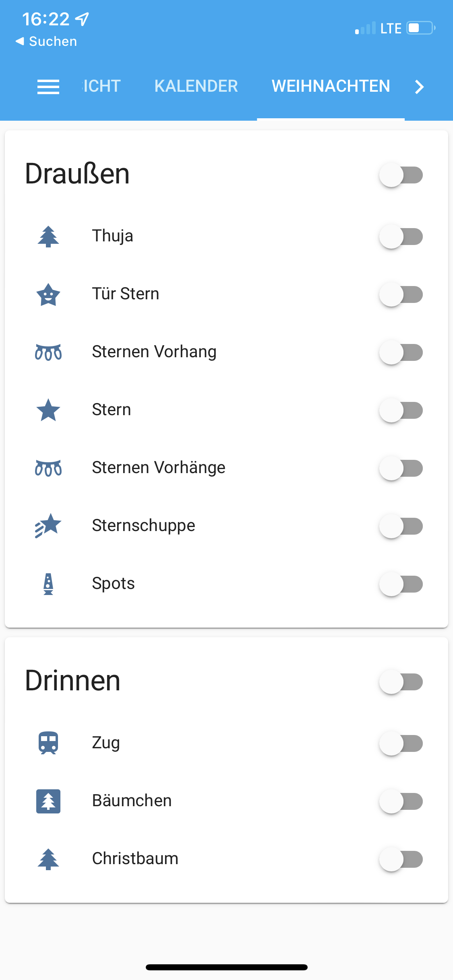453x980 pixels.
Task: Click the Tür Stern star-face icon
Action: click(x=48, y=294)
